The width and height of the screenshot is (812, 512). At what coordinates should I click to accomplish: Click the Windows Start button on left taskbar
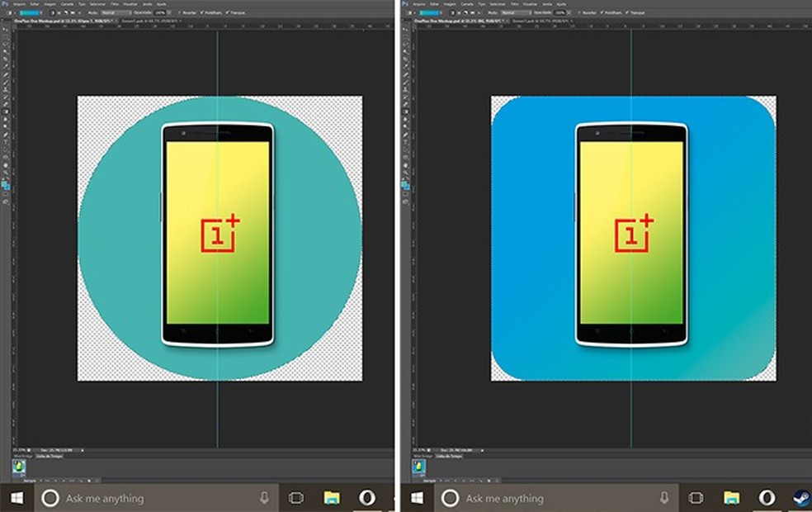click(17, 498)
